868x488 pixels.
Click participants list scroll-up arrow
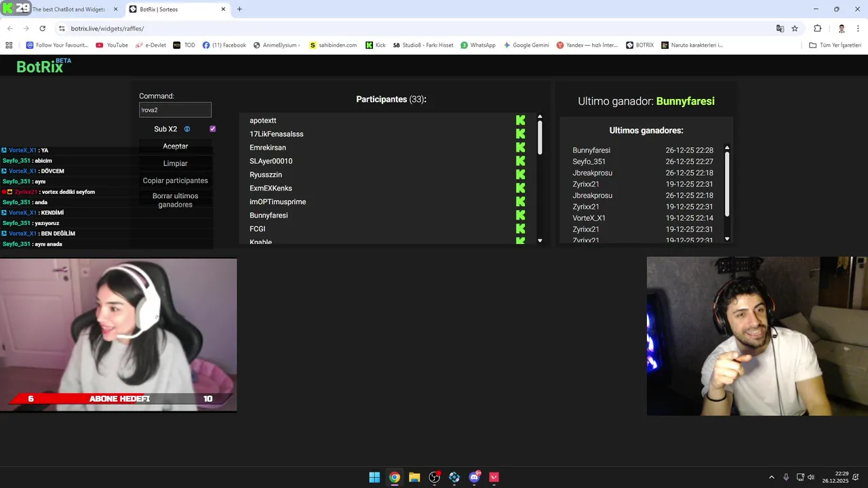(540, 117)
